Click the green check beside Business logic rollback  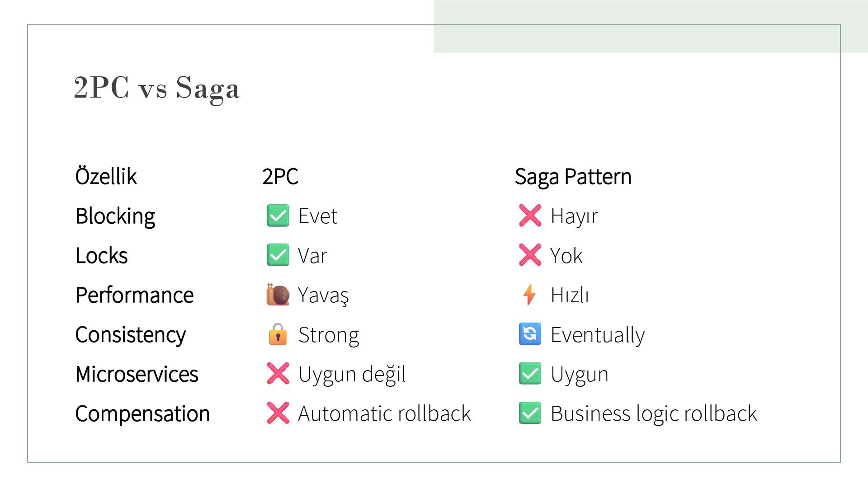point(530,413)
